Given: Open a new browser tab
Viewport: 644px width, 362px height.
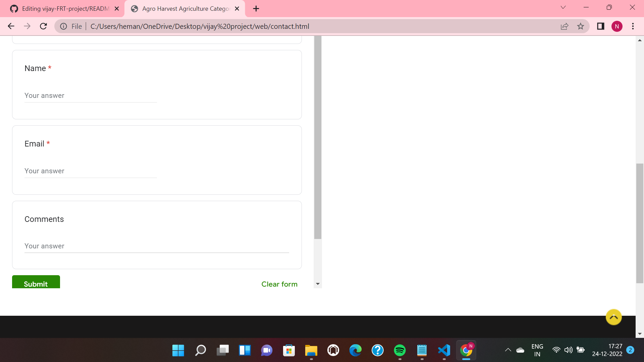Looking at the screenshot, I should pyautogui.click(x=256, y=9).
